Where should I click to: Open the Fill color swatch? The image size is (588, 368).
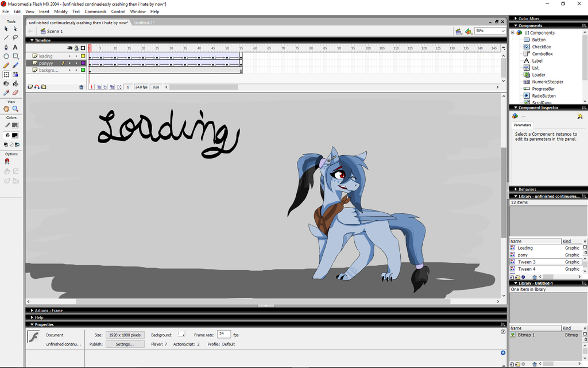tap(15, 135)
